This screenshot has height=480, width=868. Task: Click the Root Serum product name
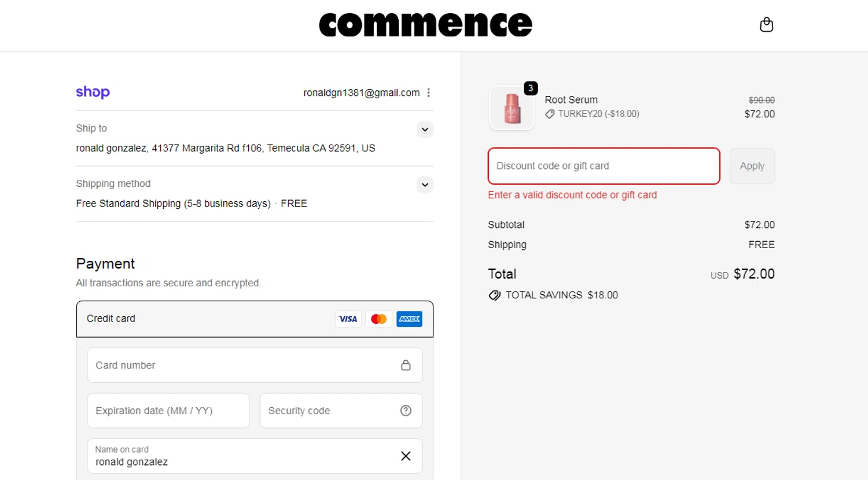tap(571, 99)
